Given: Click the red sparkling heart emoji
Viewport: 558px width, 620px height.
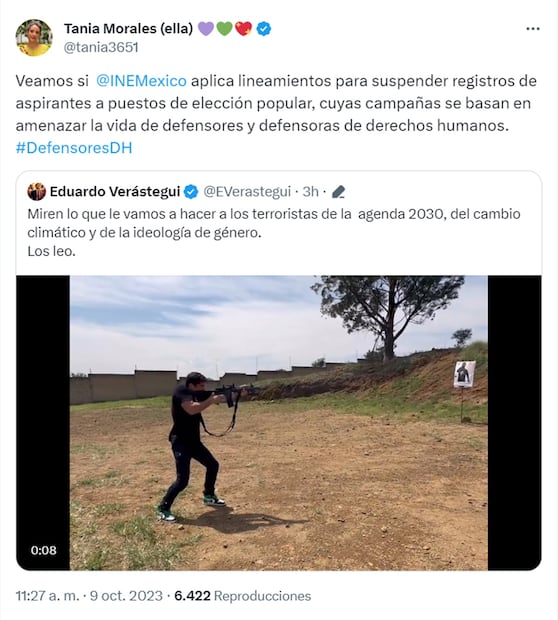Looking at the screenshot, I should click(243, 29).
